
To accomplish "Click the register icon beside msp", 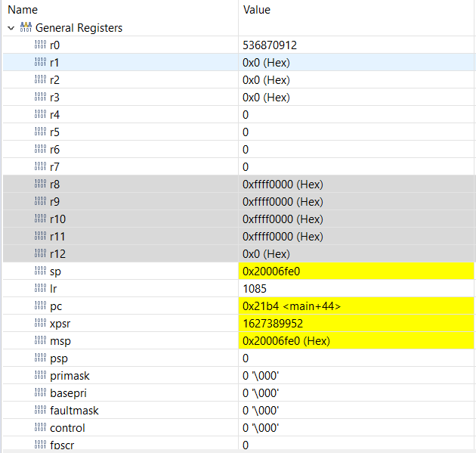I will pos(40,340).
